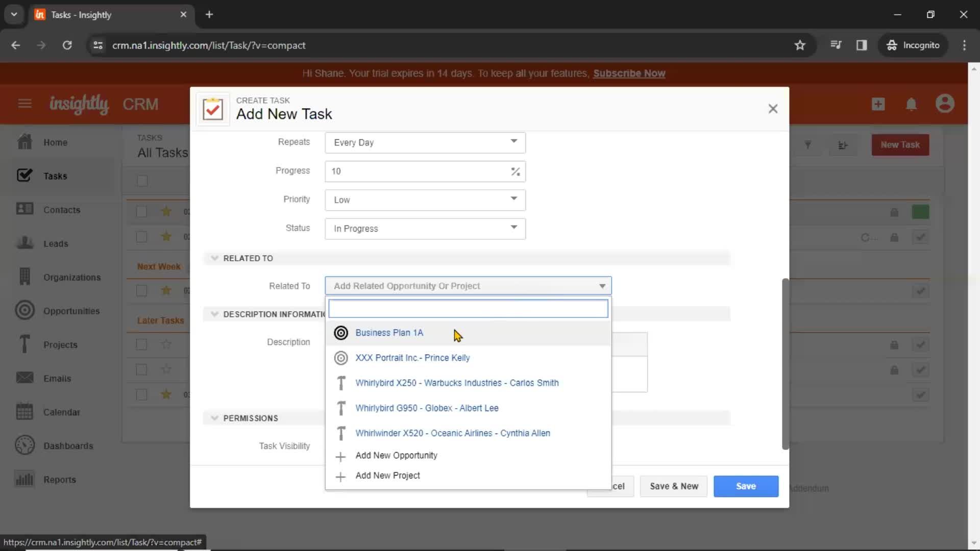This screenshot has width=980, height=551.
Task: Open the Status dropdown
Action: coord(425,228)
